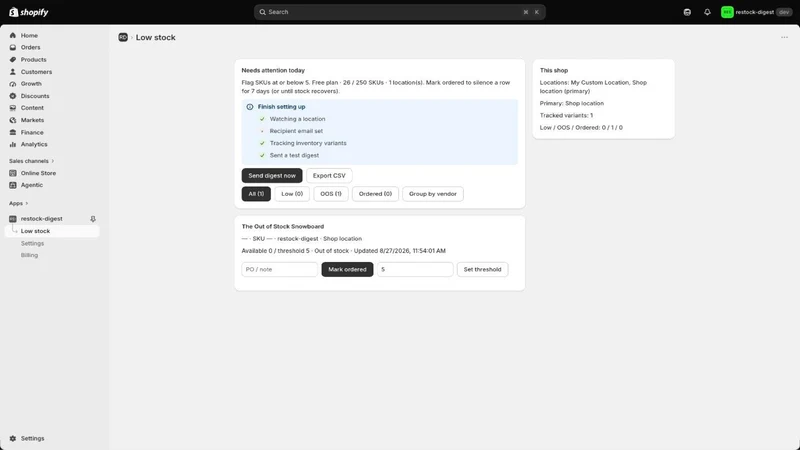Open the notifications bell icon

click(707, 12)
